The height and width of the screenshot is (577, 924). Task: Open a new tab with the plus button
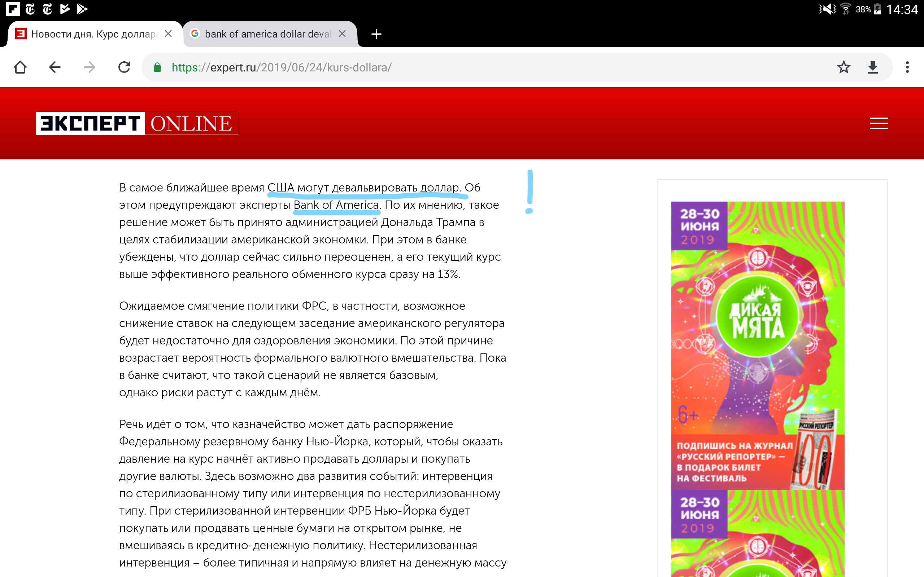tap(376, 34)
